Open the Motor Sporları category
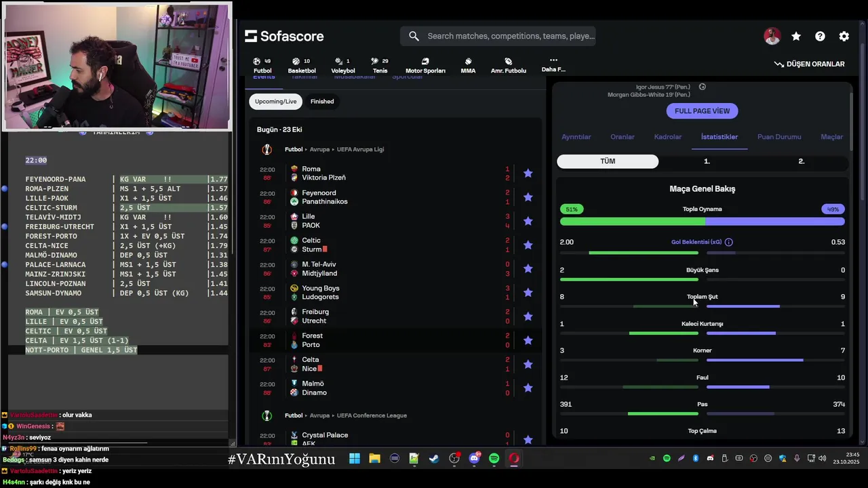This screenshot has width=868, height=488. tap(425, 66)
